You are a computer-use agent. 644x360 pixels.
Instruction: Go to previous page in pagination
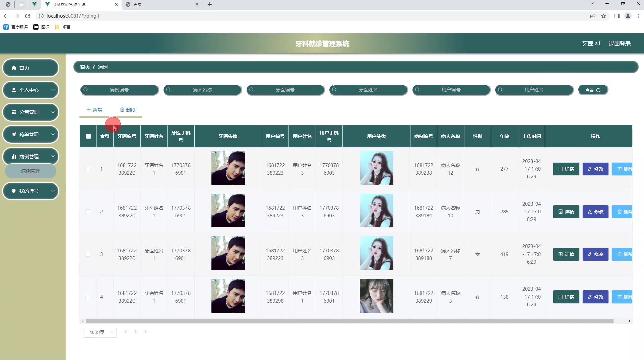click(x=125, y=332)
